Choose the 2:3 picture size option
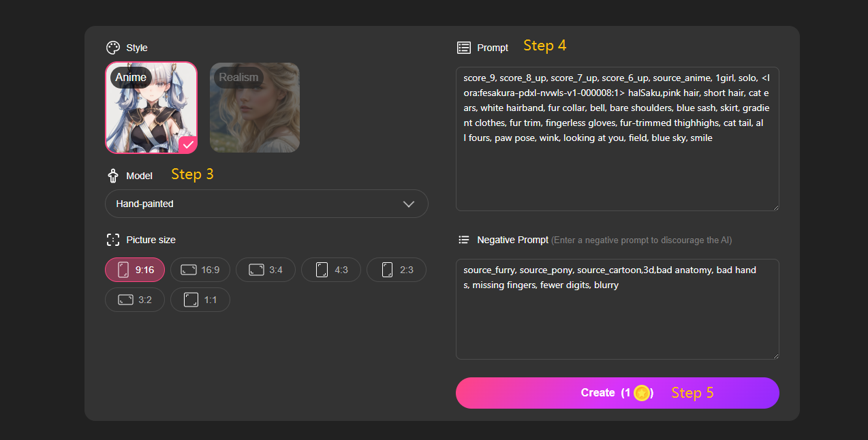868x440 pixels. [397, 270]
